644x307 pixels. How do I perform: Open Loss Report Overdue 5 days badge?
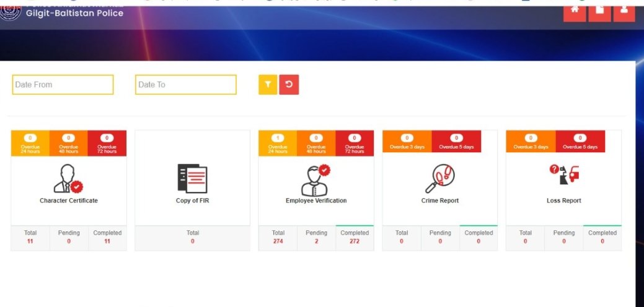[580, 141]
